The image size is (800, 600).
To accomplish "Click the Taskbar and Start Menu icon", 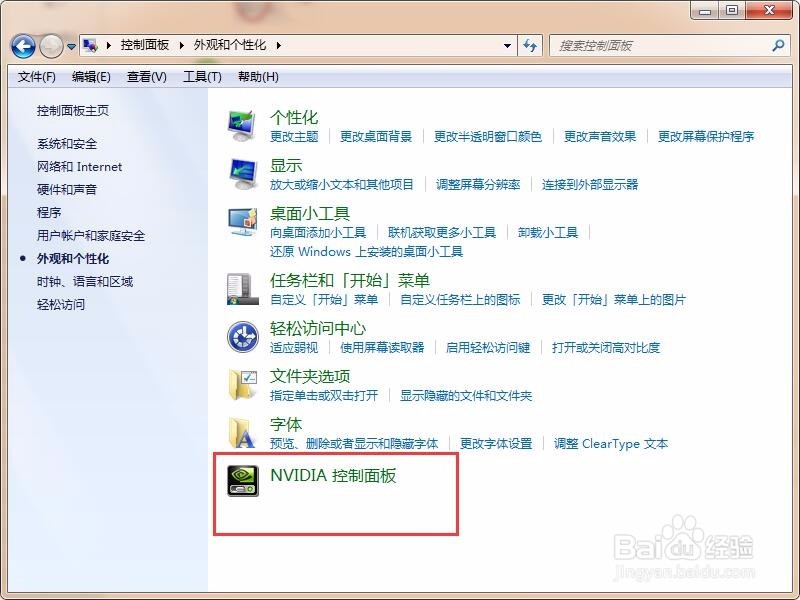I will pos(241,290).
